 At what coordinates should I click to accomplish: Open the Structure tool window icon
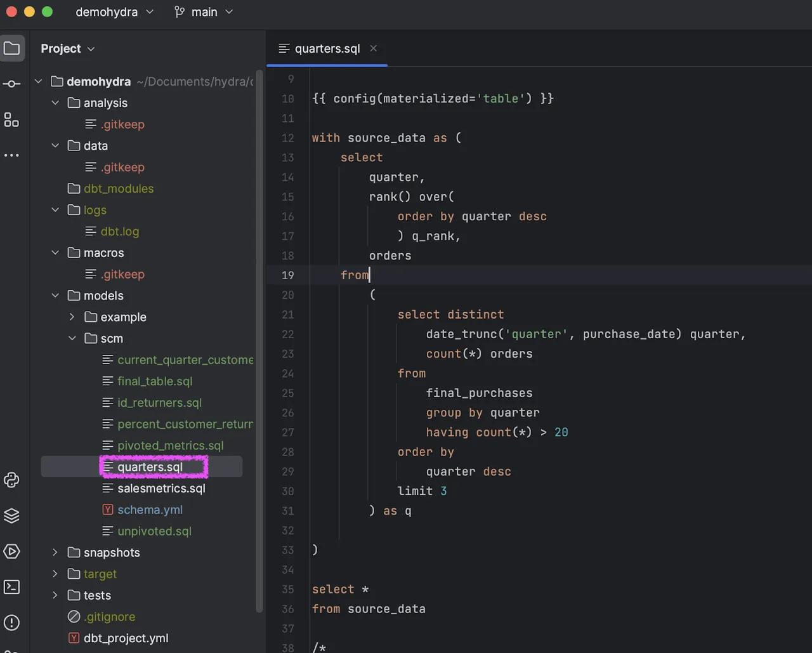(11, 119)
